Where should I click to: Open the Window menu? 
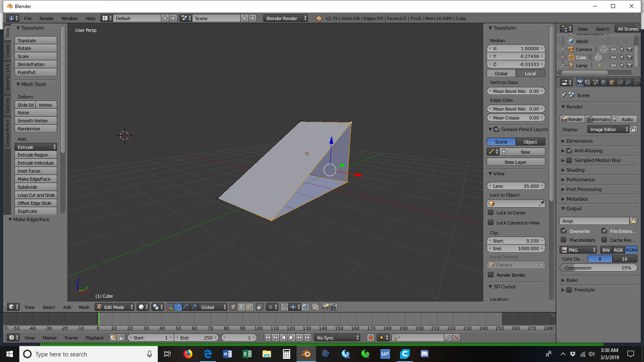click(x=69, y=19)
